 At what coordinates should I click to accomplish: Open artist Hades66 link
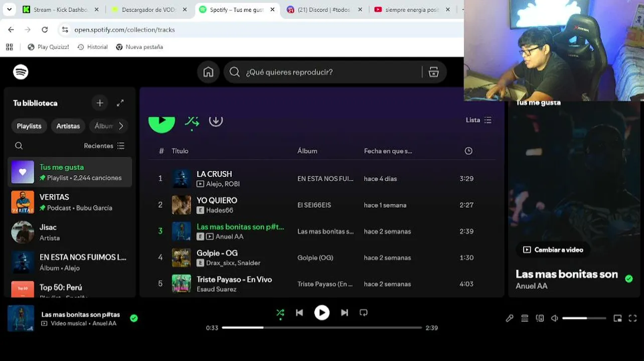tap(220, 211)
